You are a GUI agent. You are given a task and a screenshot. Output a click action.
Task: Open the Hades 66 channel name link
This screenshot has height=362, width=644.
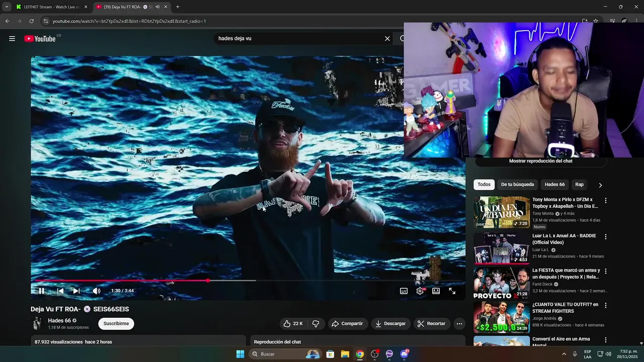point(59,320)
